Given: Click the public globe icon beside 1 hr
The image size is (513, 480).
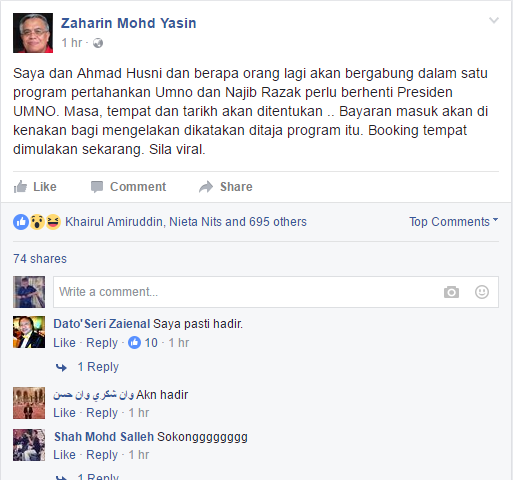Looking at the screenshot, I should coord(98,43).
